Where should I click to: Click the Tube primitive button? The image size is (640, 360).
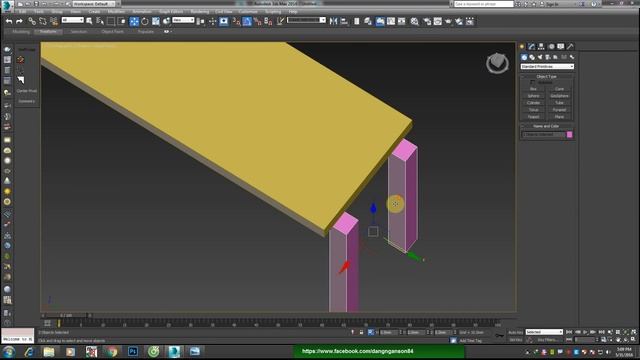pos(559,103)
